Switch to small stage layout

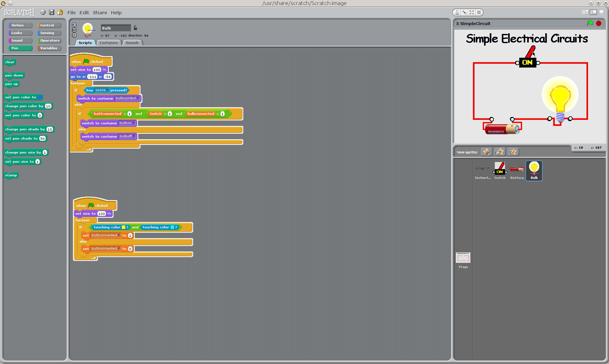(585, 12)
